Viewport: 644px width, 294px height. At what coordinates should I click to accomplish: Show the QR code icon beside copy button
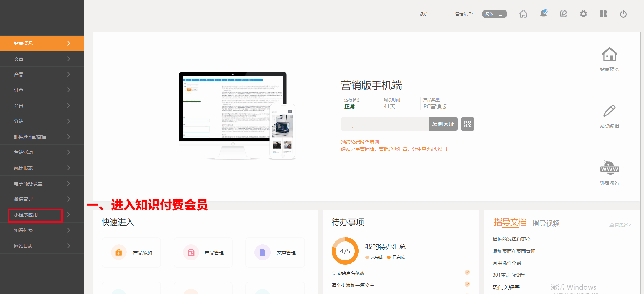click(467, 124)
